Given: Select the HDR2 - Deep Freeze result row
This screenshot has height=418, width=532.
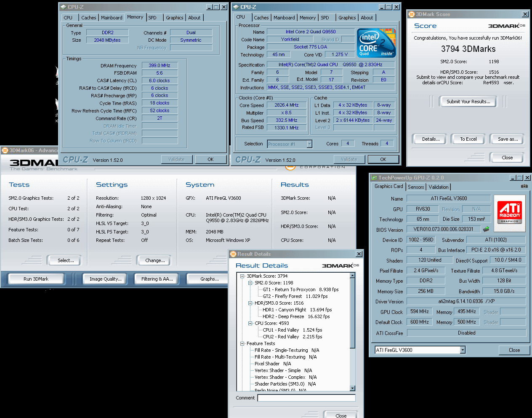Looking at the screenshot, I should point(296,317).
